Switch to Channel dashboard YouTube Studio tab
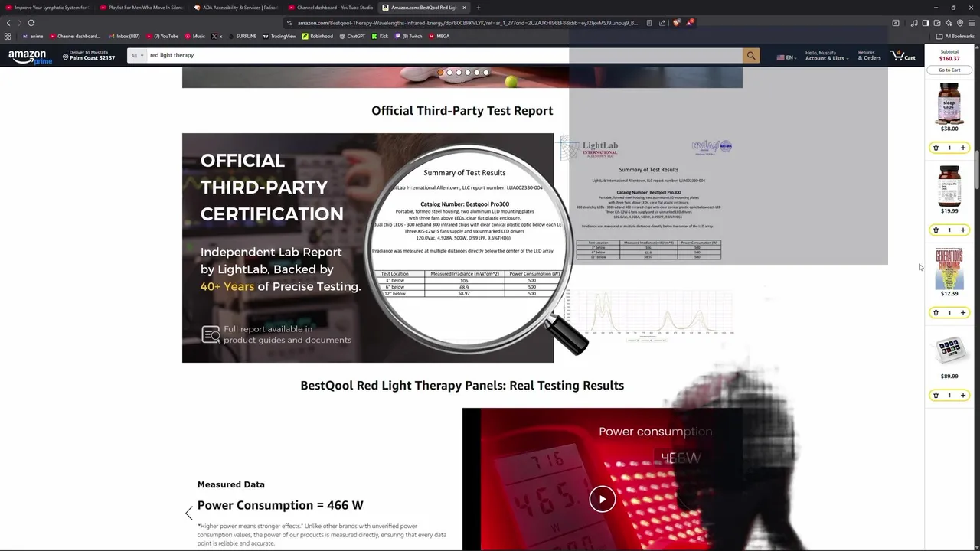980x551 pixels. click(x=330, y=8)
